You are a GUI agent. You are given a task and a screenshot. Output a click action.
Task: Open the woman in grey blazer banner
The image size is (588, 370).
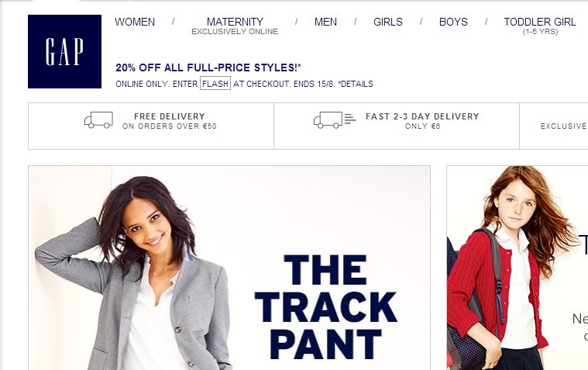(x=229, y=268)
